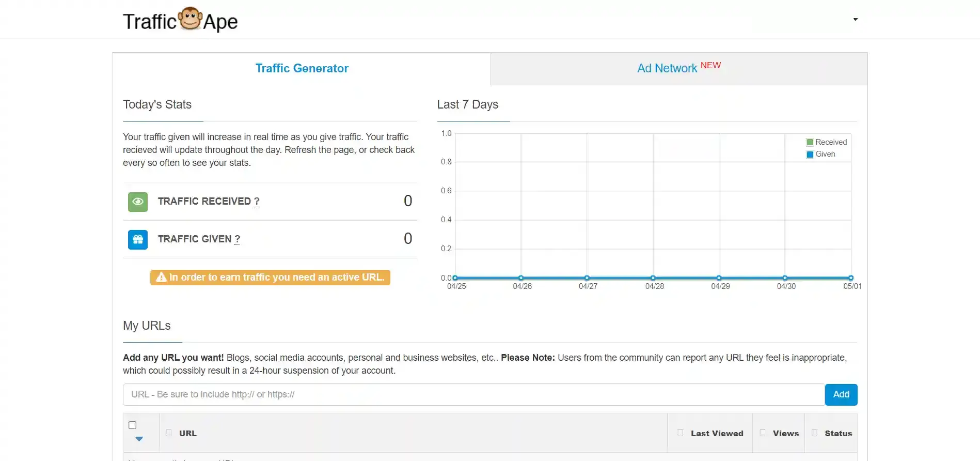This screenshot has height=461, width=980.
Task: Switch to the Traffic Generator tab
Action: point(302,68)
